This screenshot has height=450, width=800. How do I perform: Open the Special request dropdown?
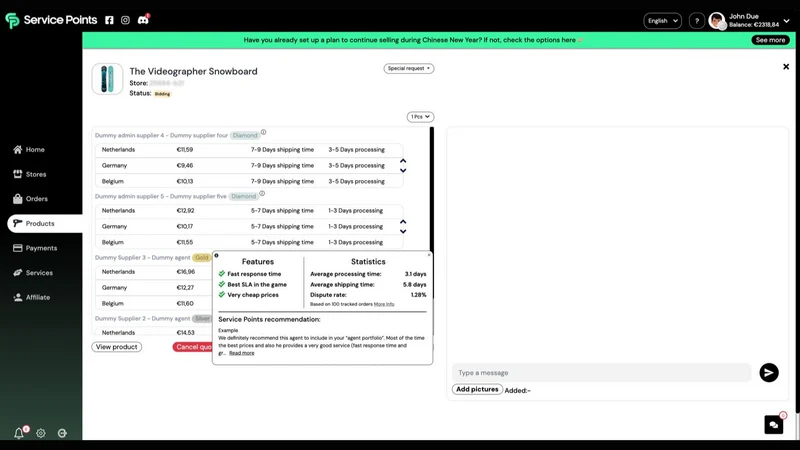tap(409, 68)
